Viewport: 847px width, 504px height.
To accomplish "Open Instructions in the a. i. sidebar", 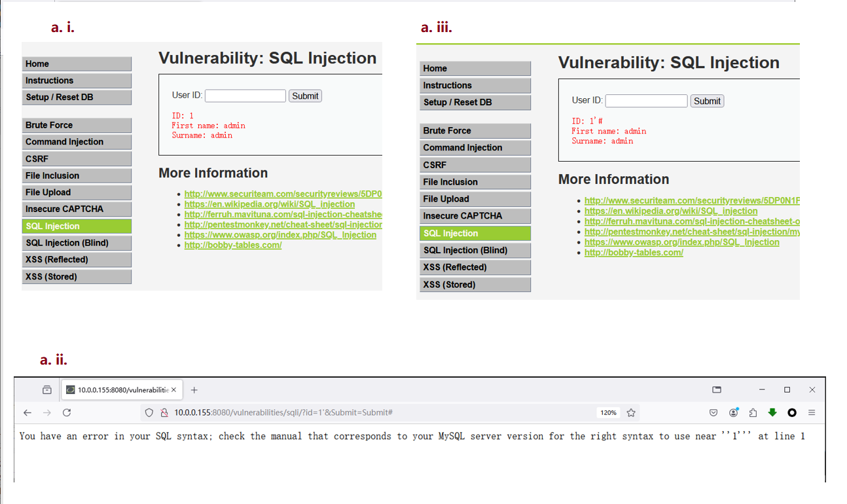I will click(x=77, y=81).
